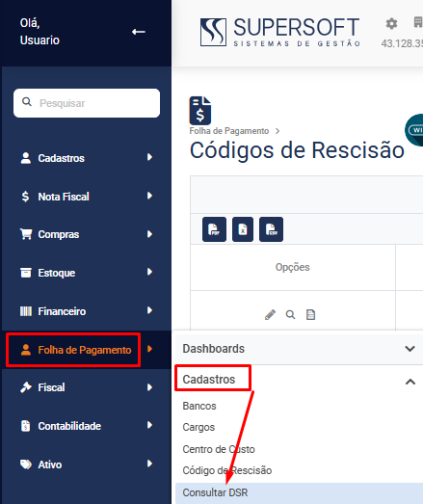Collapse sidebar with the left arrow icon
Screen dimensions: 423x504
(138, 32)
